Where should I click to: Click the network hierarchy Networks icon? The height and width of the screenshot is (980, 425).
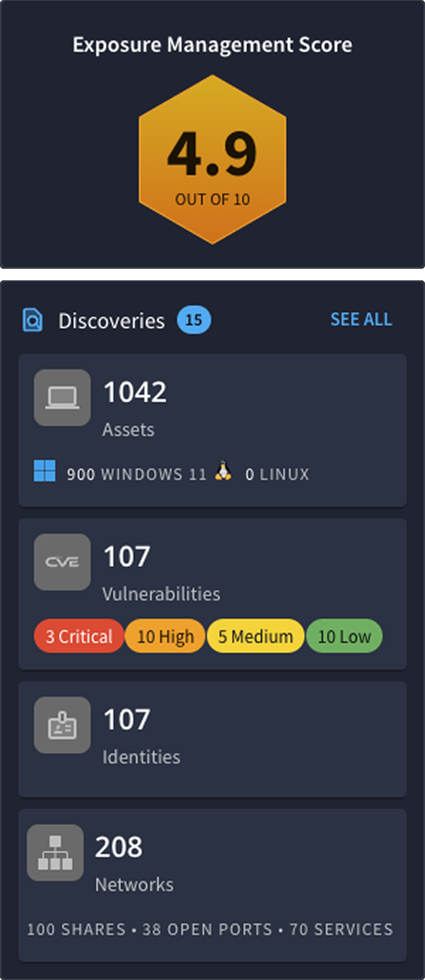coord(55,852)
